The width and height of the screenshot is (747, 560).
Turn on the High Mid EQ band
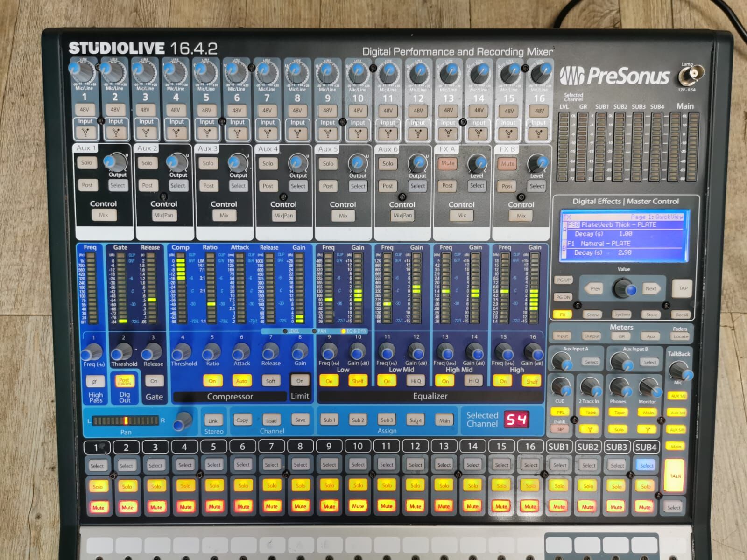tap(445, 381)
